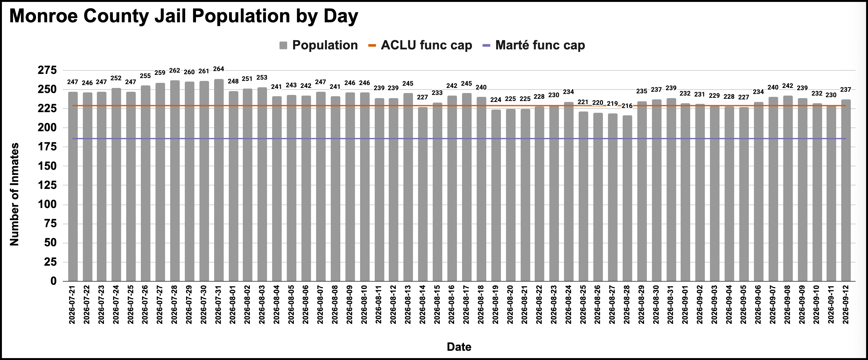Click the 227 data label above 2026-08-14
Screen dimensions: 868x360
(423, 97)
